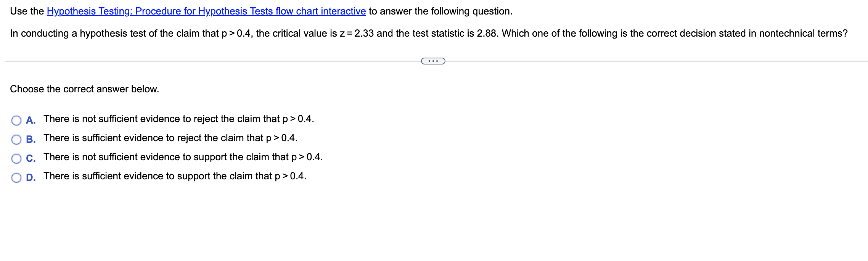Click the horizontal divider line

click(229, 60)
